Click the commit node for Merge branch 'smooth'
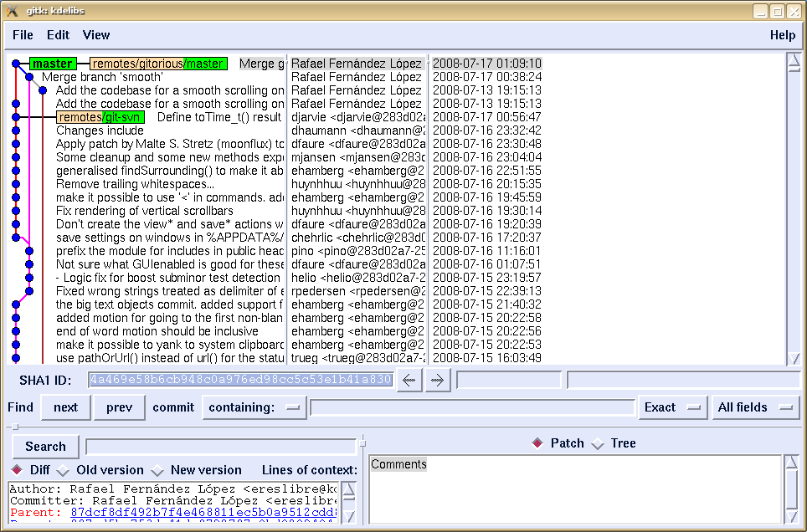The width and height of the screenshot is (807, 532). (29, 77)
